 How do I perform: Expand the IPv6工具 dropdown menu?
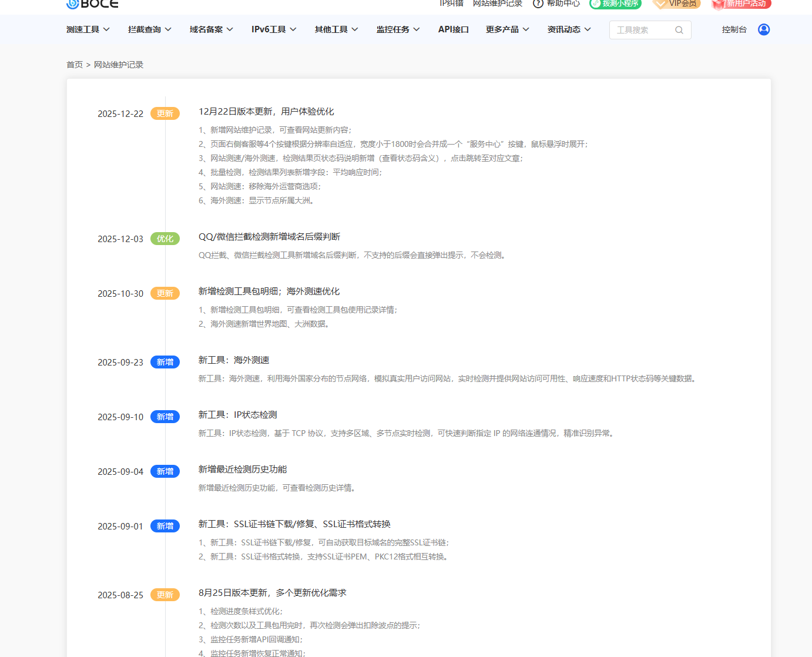273,29
